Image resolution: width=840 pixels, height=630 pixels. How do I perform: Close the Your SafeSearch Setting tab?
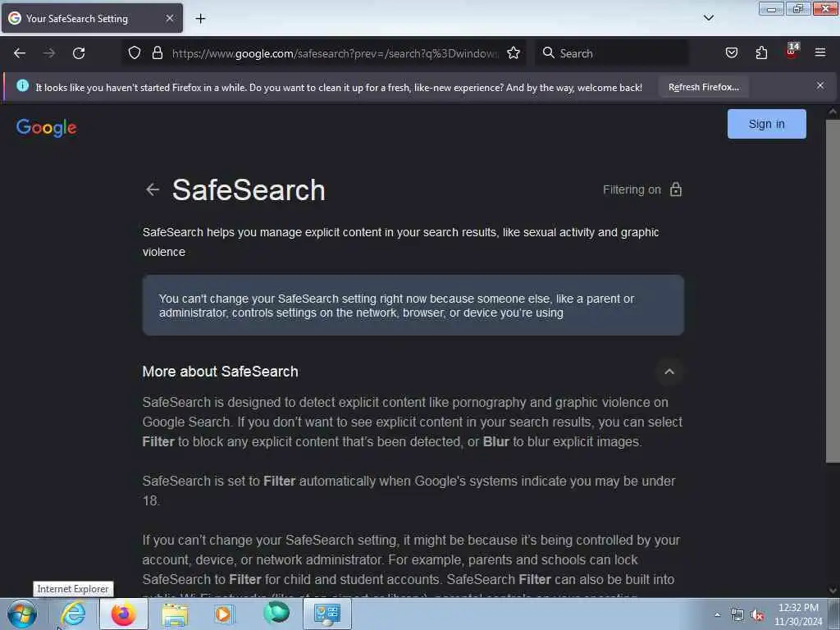coord(170,18)
